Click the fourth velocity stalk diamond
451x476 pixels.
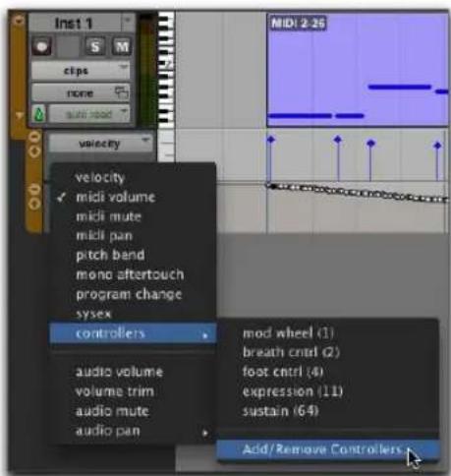coord(437,146)
